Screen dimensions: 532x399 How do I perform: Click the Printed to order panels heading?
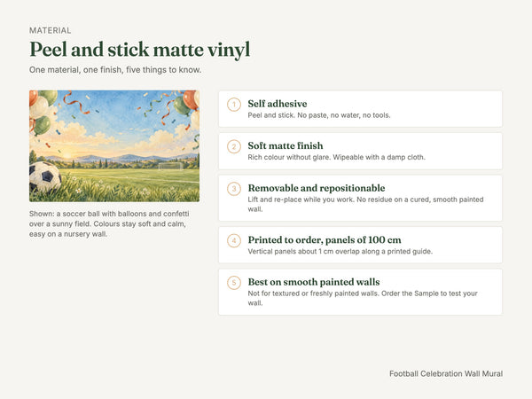[325, 240]
